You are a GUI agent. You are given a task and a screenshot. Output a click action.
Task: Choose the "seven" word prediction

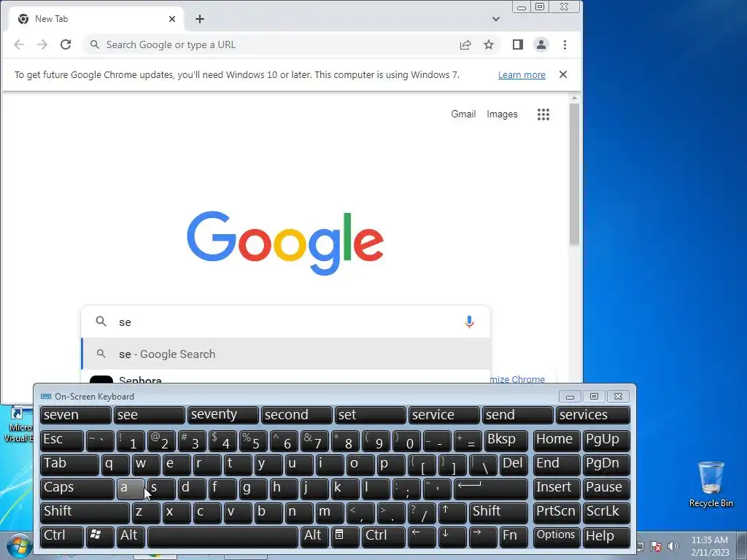pyautogui.click(x=76, y=415)
